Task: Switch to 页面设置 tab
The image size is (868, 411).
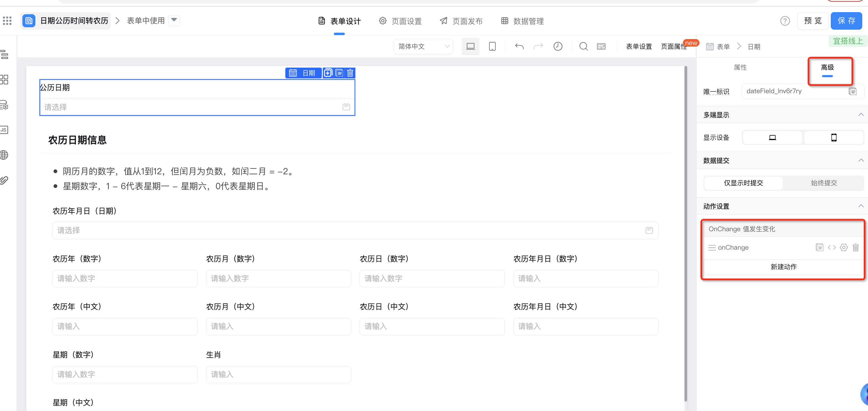Action: click(x=400, y=21)
